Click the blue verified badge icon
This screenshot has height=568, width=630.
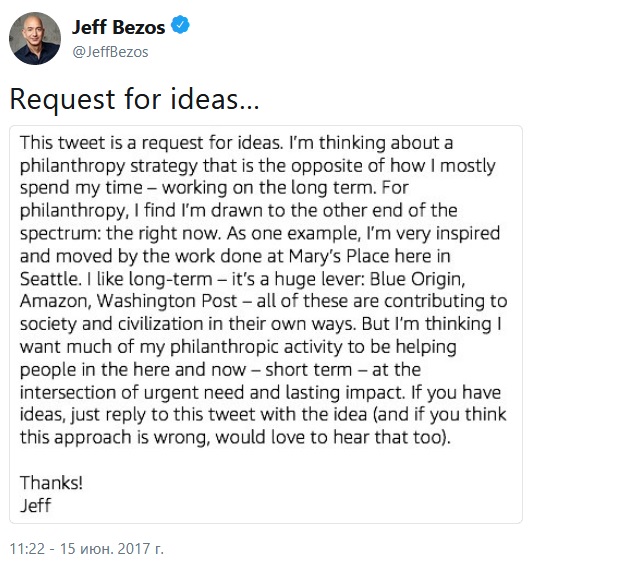coord(179,27)
